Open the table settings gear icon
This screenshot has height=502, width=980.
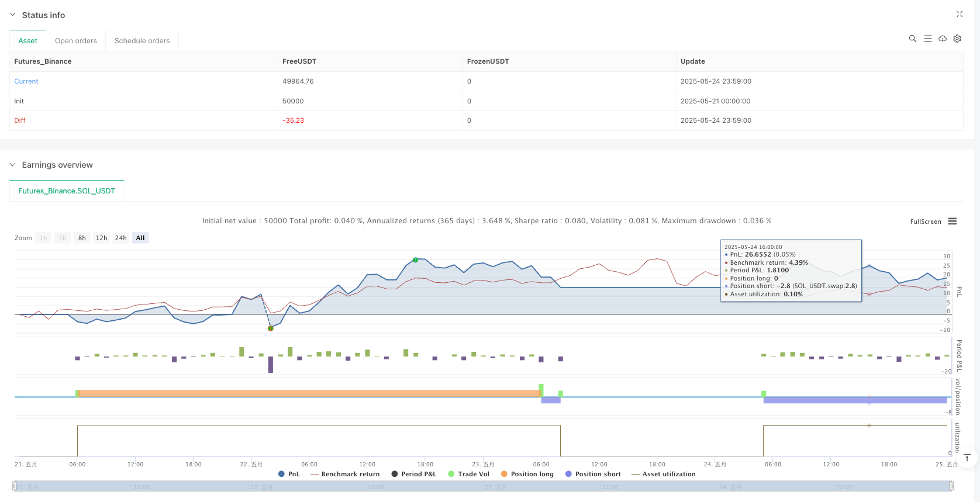click(957, 39)
